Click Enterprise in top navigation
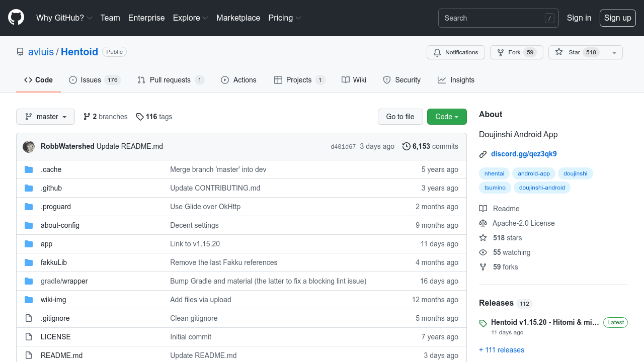The height and width of the screenshot is (362, 644). point(146,18)
